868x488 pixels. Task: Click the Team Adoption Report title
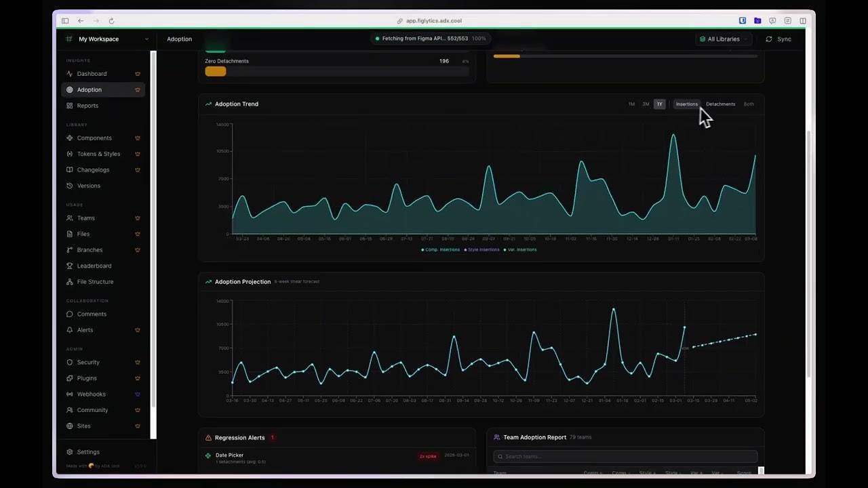534,438
